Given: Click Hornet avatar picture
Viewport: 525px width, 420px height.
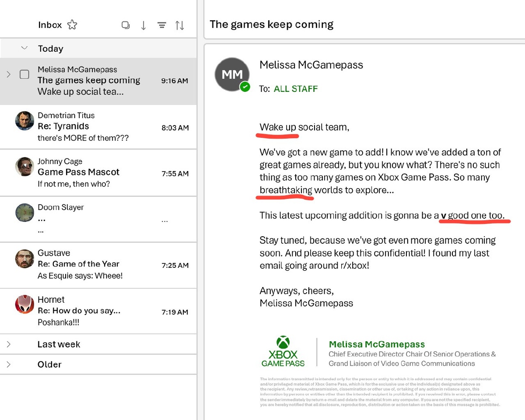Looking at the screenshot, I should pyautogui.click(x=24, y=304).
